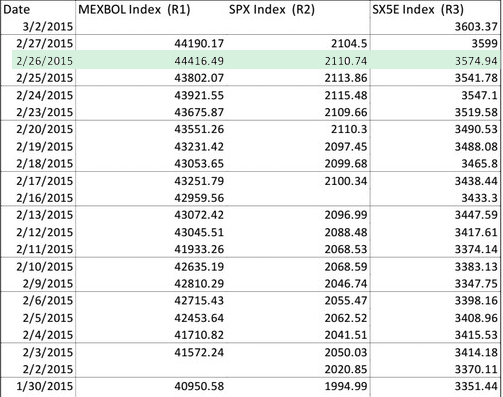This screenshot has width=503, height=397.
Task: Select the SX5E value 3603.37
Action: (x=476, y=26)
